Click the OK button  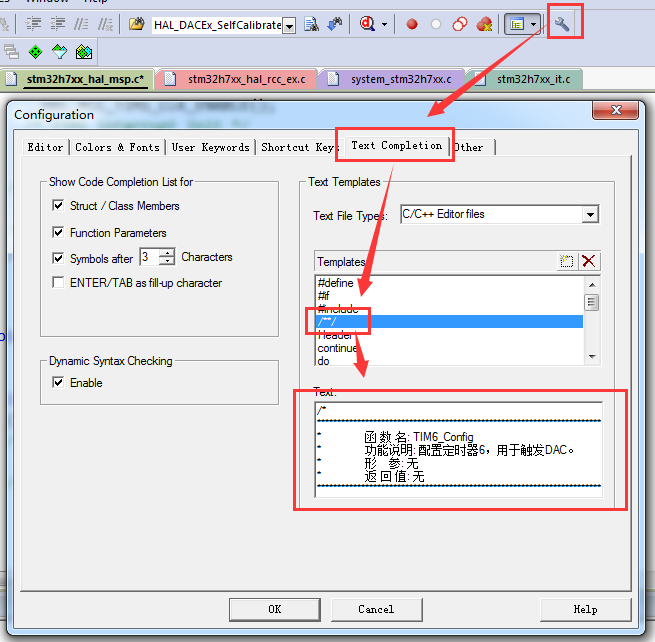(275, 609)
